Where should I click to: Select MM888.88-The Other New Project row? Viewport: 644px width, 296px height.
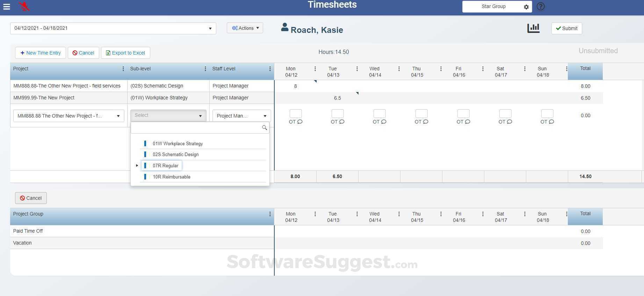[x=306, y=86]
